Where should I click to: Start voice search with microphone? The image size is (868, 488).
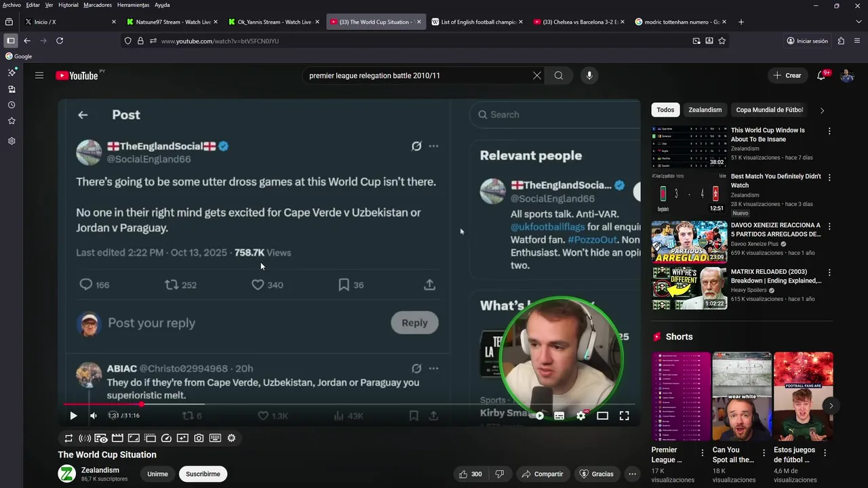pos(589,75)
